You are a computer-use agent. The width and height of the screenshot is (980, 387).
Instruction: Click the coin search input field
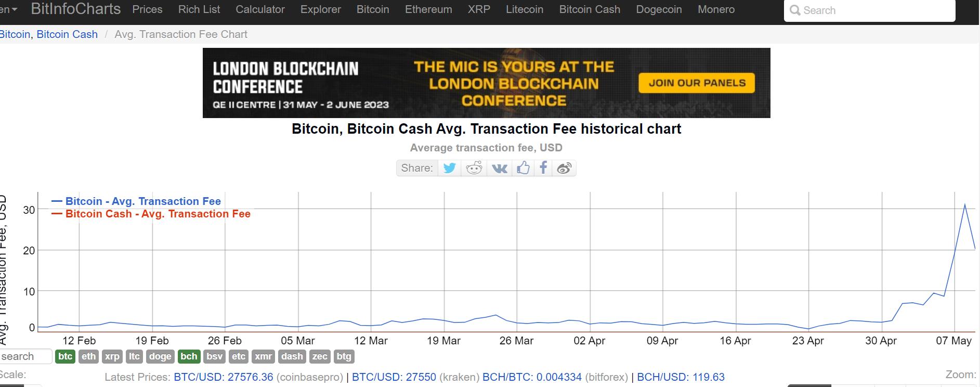coord(25,356)
